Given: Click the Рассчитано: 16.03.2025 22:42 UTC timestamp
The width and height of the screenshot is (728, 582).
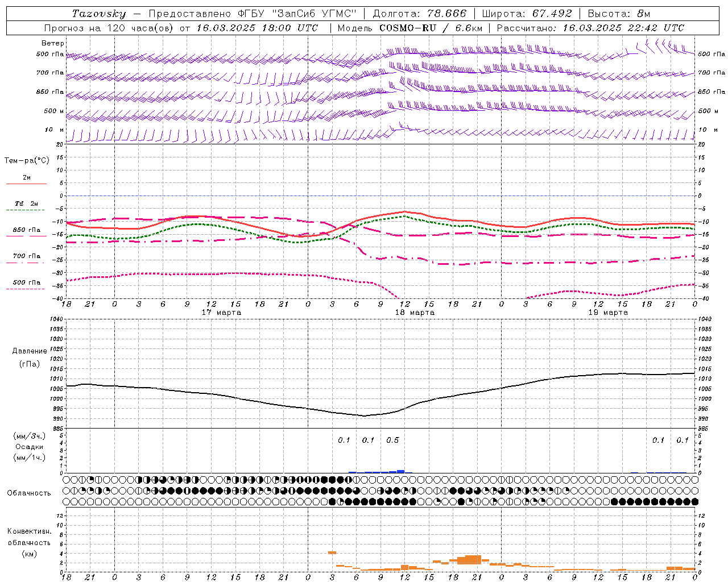Looking at the screenshot, I should [590, 28].
